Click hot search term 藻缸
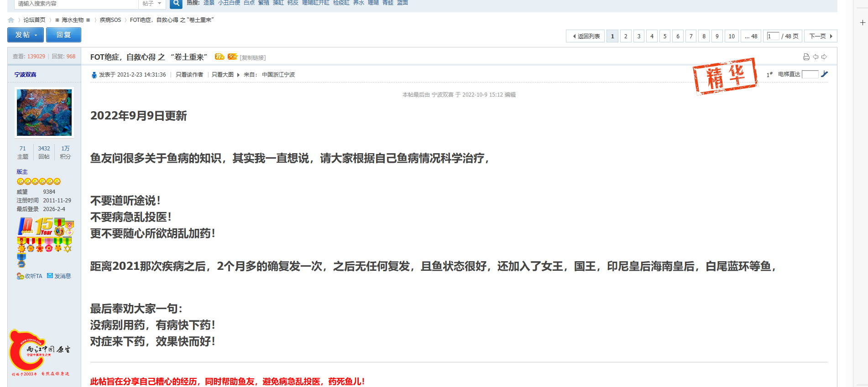868x387 pixels. [x=278, y=3]
